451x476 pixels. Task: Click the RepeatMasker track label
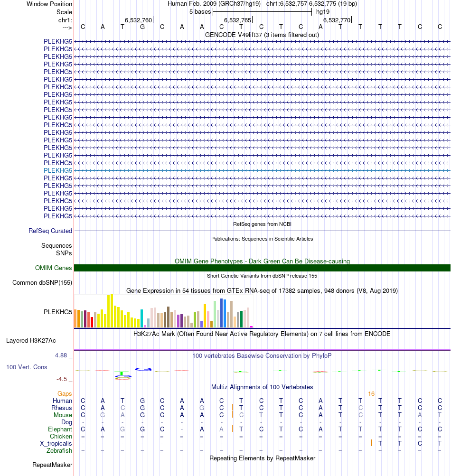(52, 465)
